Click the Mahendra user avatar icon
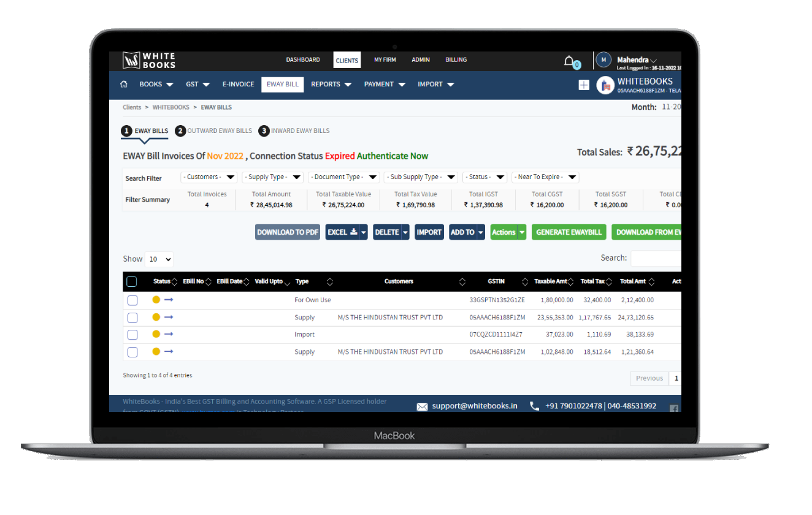The height and width of the screenshot is (515, 812). click(x=603, y=60)
